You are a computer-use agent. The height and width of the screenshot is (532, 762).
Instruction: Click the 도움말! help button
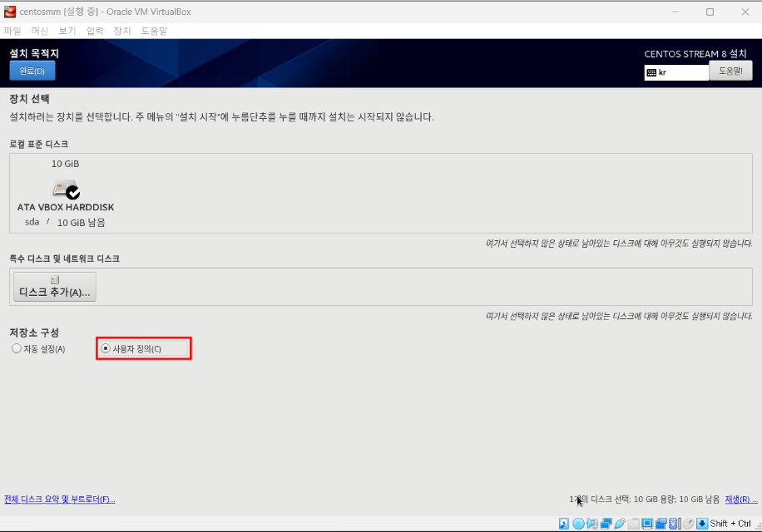point(730,71)
